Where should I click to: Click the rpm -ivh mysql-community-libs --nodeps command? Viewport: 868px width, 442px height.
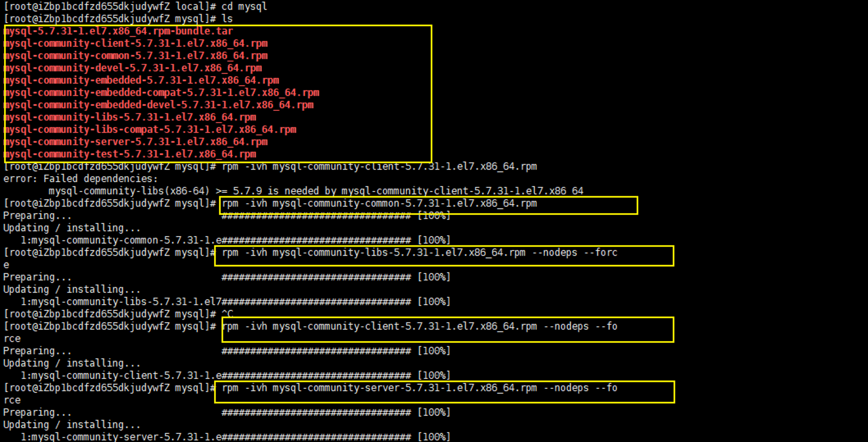(x=420, y=252)
